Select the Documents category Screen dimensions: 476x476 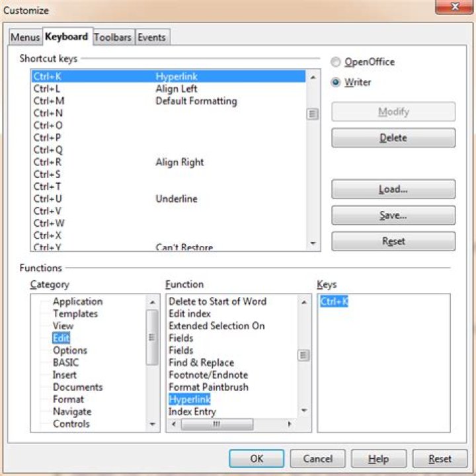point(78,387)
